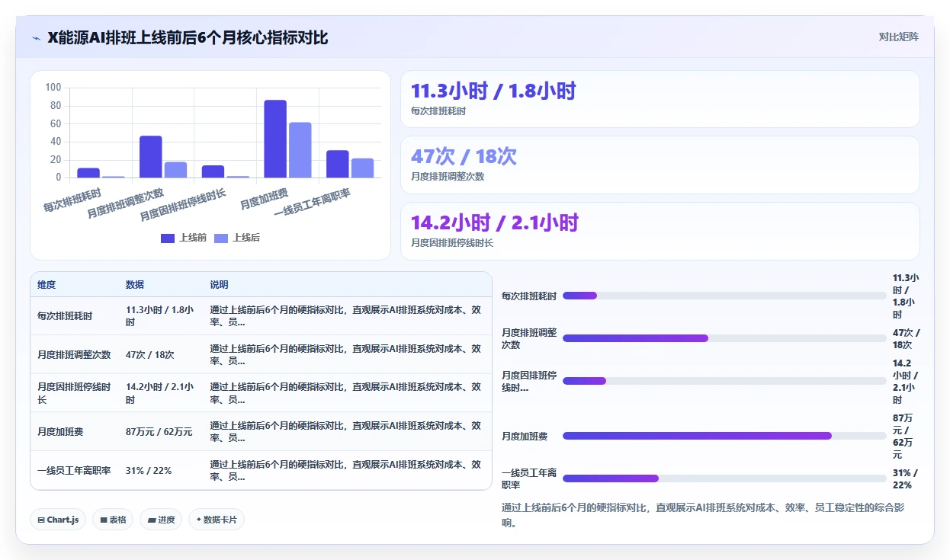The image size is (950, 560).
Task: Click the 每次排班耗时 上线前 chart bar
Action: pos(88,173)
